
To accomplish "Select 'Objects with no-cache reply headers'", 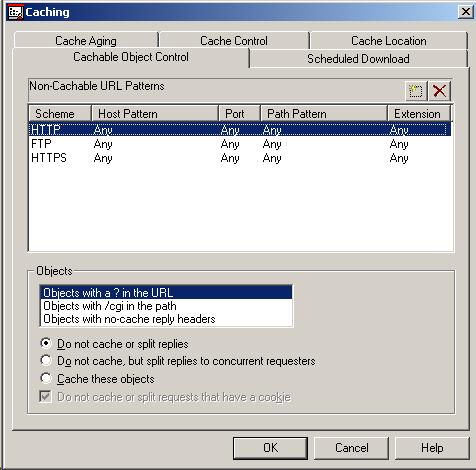I will point(166,319).
